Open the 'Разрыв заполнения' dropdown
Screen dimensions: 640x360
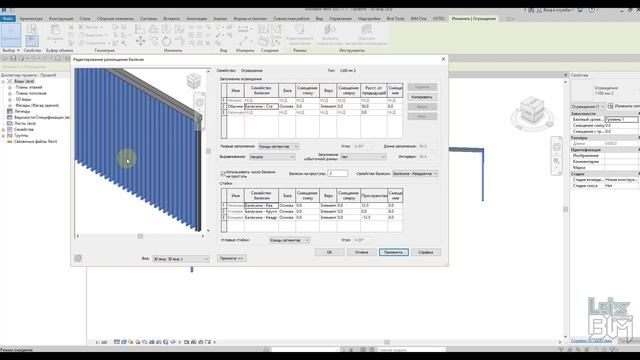[x=278, y=146]
